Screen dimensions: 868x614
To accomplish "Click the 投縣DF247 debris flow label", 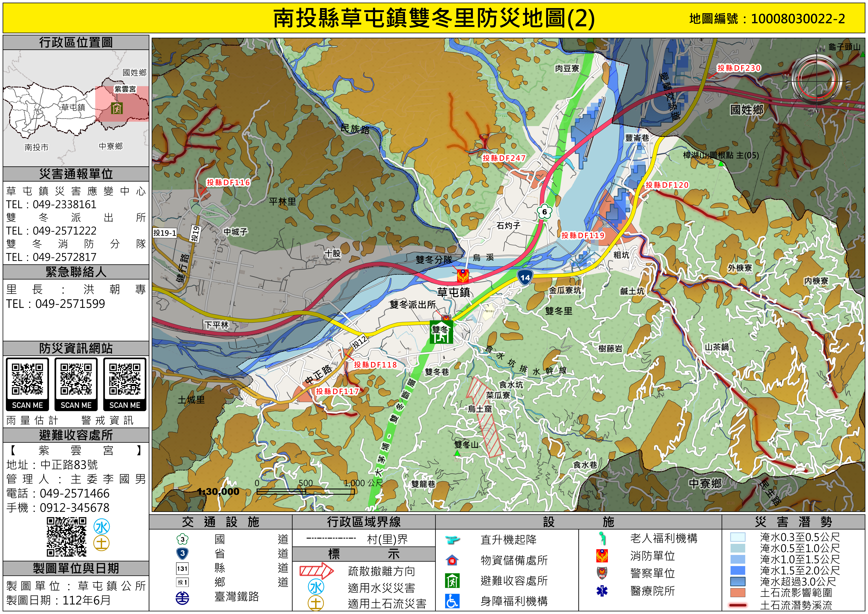I will pos(504,158).
